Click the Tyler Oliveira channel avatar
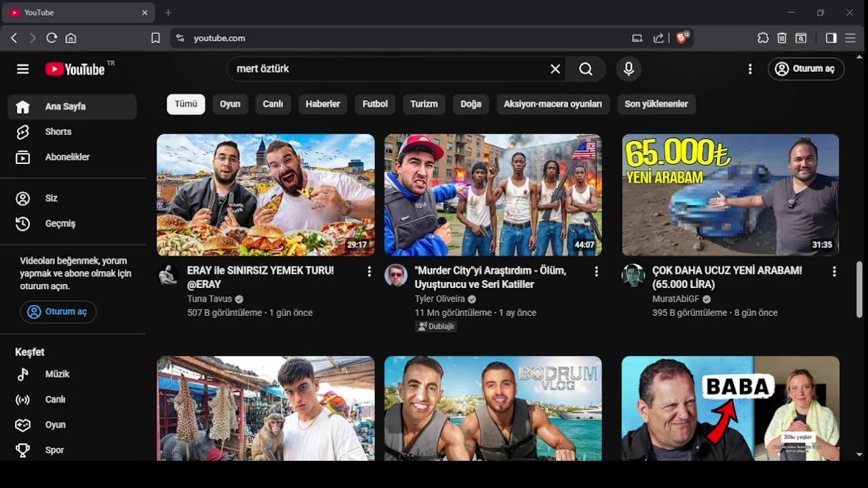 396,275
